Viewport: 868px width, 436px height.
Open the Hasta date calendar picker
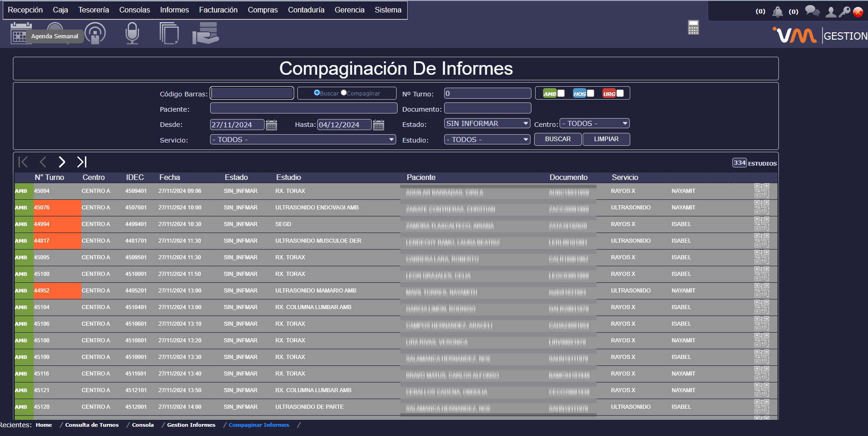coord(379,125)
